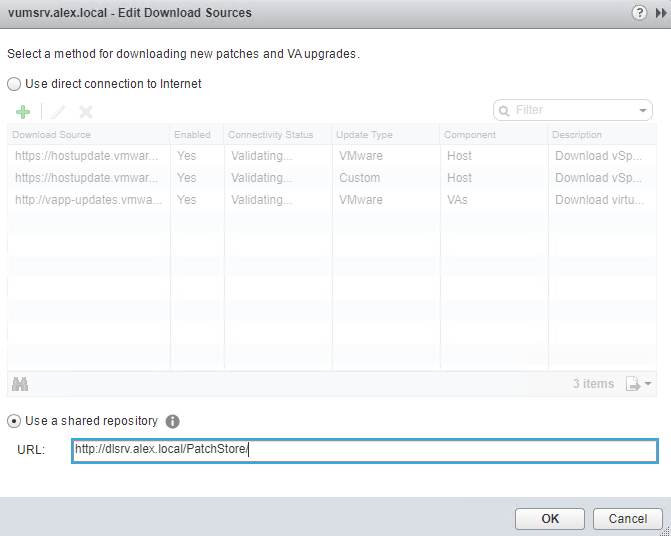
Task: Click the magnifier icon in Filter box
Action: point(504,111)
